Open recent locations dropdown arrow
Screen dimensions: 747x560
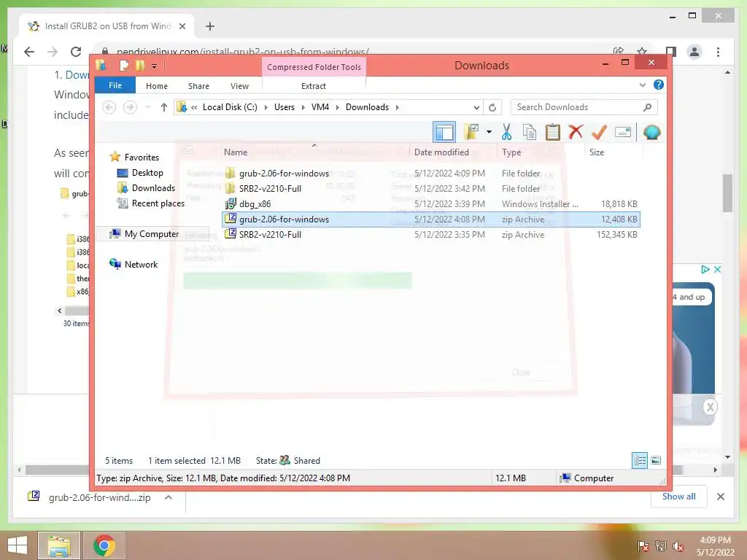click(x=148, y=107)
